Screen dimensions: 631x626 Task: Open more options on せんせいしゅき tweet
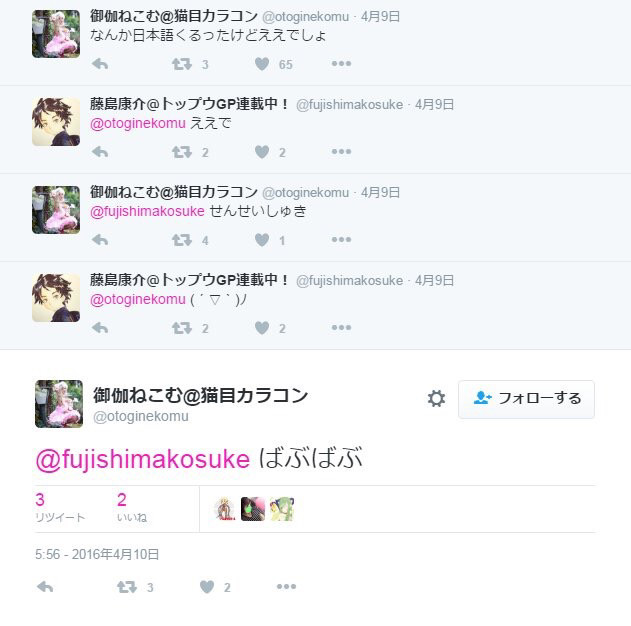[x=341, y=239]
